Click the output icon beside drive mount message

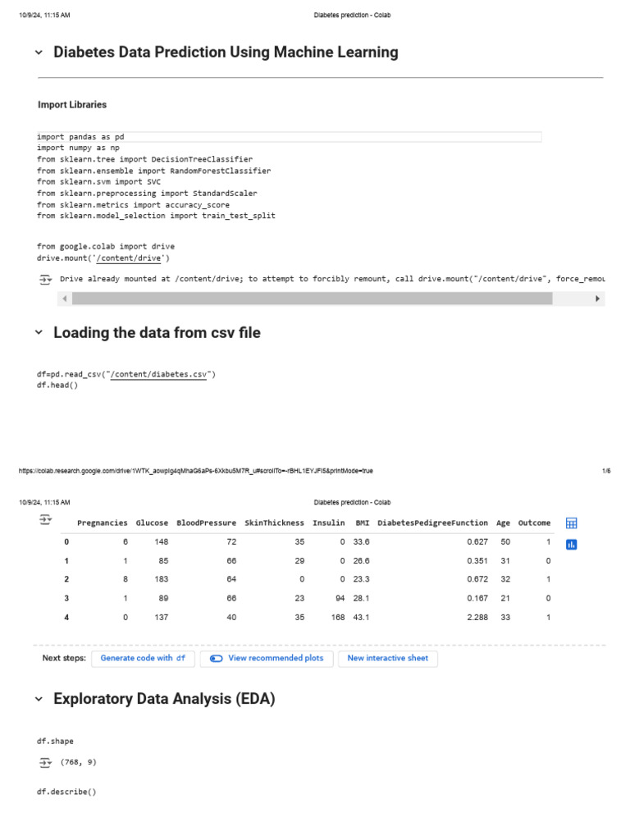45,279
